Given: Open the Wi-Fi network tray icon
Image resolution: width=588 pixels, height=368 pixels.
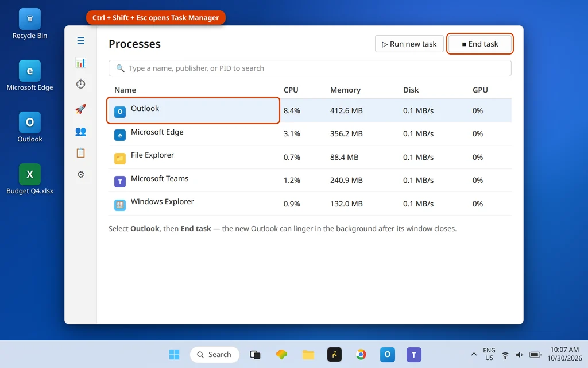Looking at the screenshot, I should [505, 355].
